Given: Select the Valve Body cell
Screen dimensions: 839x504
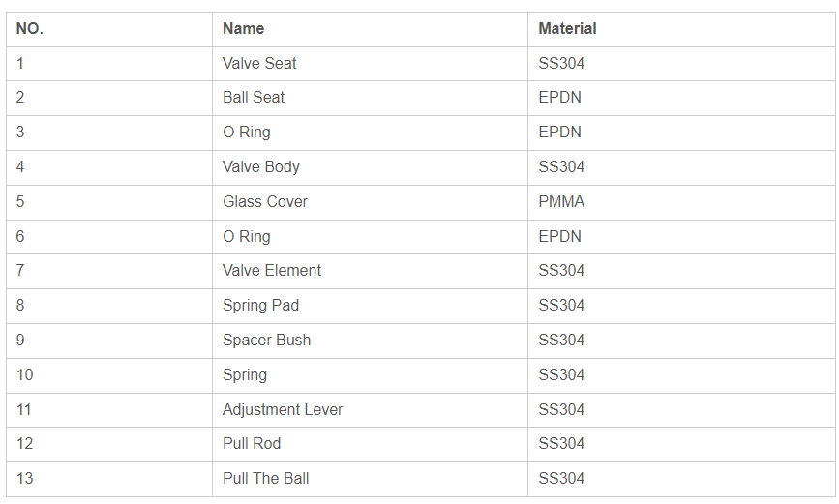Looking at the screenshot, I should 370,167.
